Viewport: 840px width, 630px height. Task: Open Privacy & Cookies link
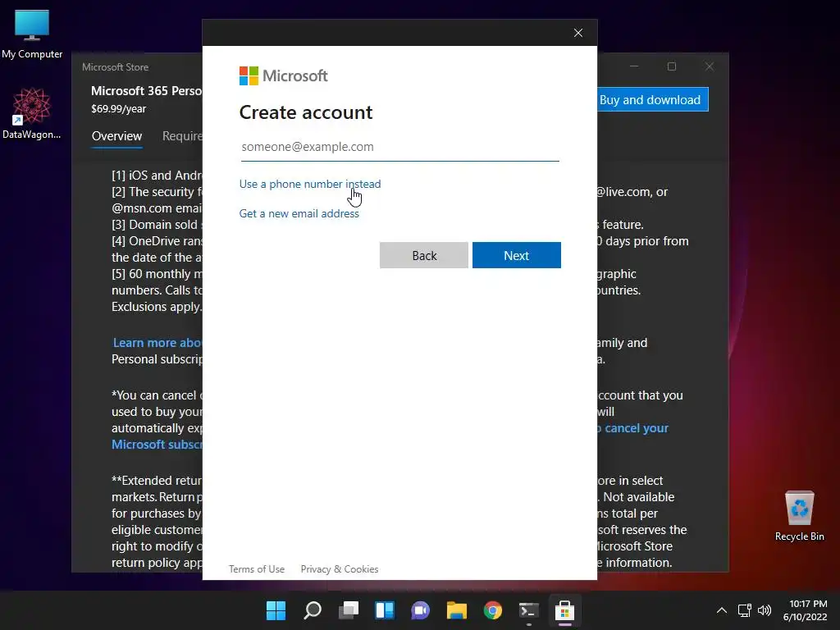(x=340, y=569)
